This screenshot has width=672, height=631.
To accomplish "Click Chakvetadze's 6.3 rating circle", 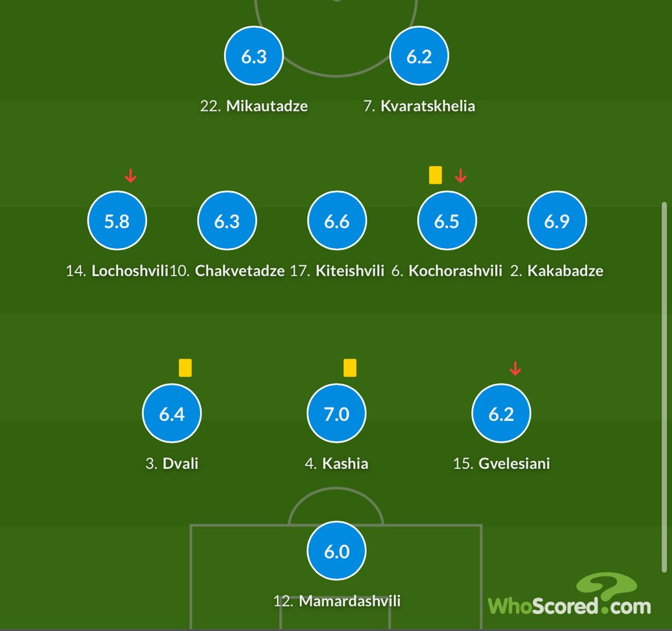I will (226, 221).
